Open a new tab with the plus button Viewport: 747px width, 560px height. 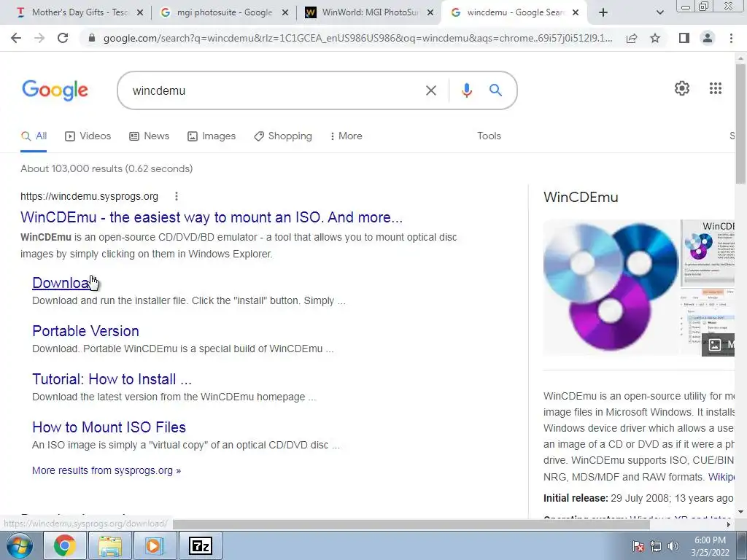pyautogui.click(x=603, y=12)
